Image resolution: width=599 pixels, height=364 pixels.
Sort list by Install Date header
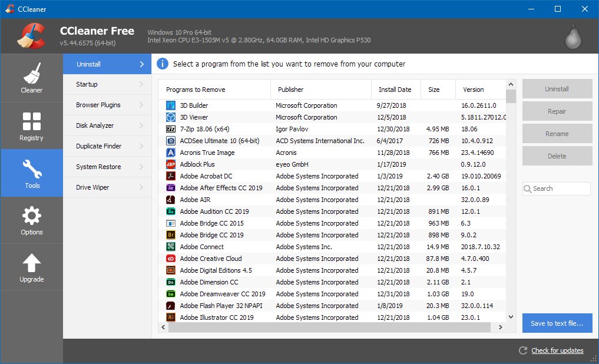tap(396, 90)
